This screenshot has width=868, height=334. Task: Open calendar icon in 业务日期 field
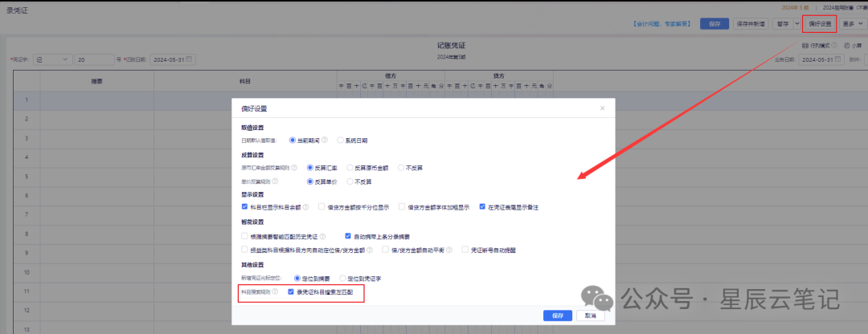click(x=838, y=59)
